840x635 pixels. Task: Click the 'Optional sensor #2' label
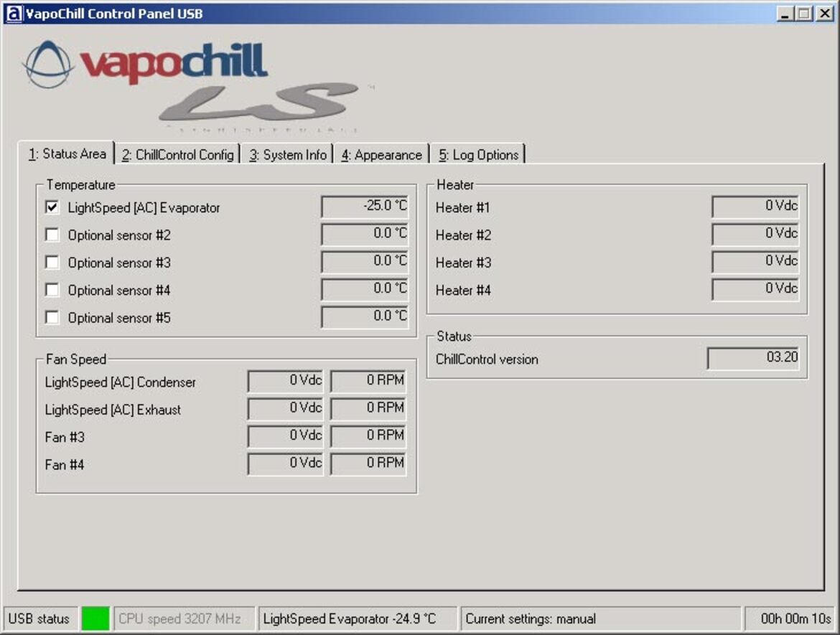119,235
